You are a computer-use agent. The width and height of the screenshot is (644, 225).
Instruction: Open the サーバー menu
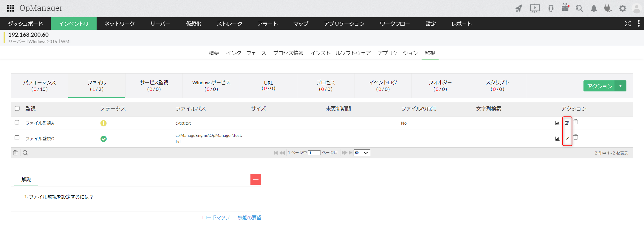coord(160,24)
